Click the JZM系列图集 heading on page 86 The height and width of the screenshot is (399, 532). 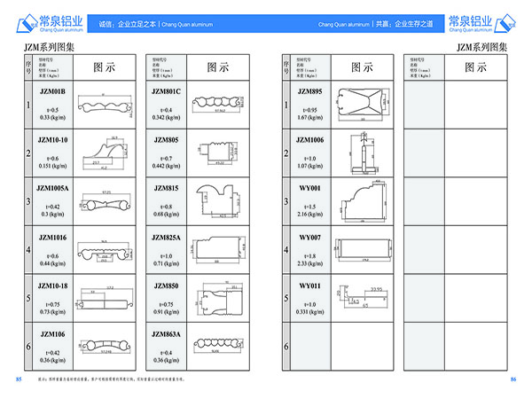click(x=482, y=47)
